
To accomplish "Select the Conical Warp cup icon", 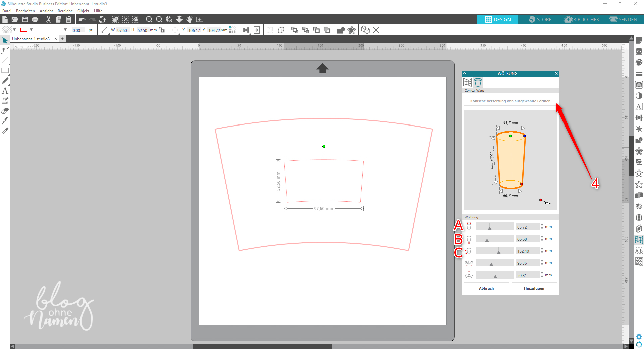I will tap(478, 82).
